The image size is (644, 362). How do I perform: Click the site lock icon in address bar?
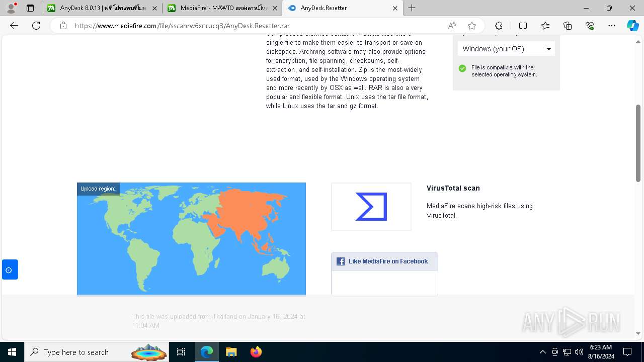click(63, 26)
